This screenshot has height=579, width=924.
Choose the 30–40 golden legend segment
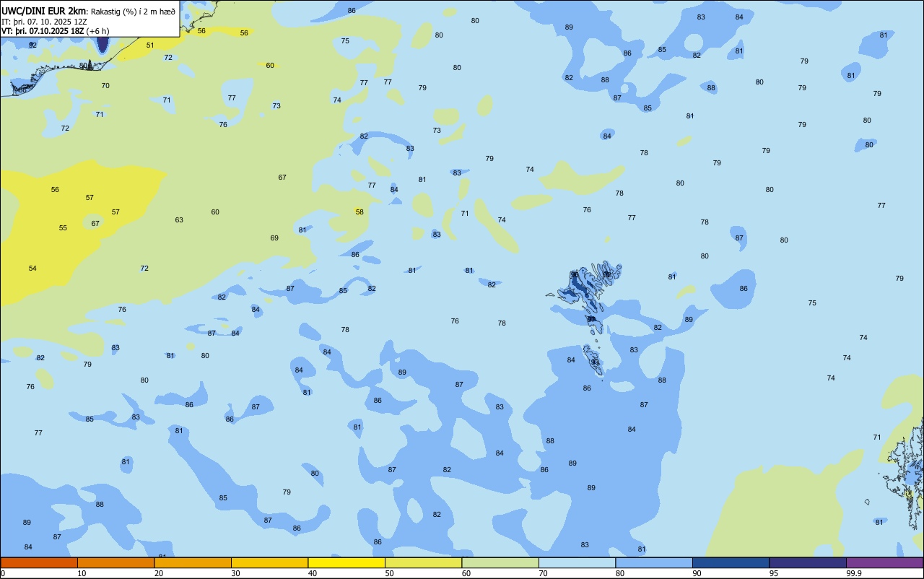(269, 562)
